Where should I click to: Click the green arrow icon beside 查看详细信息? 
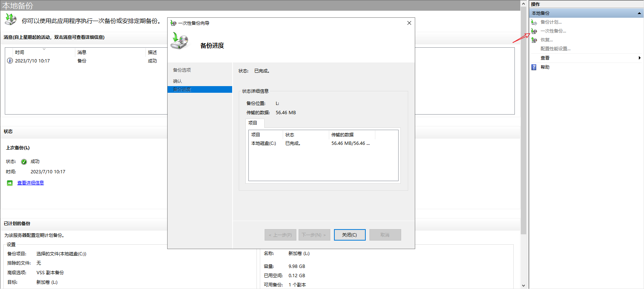(10, 183)
